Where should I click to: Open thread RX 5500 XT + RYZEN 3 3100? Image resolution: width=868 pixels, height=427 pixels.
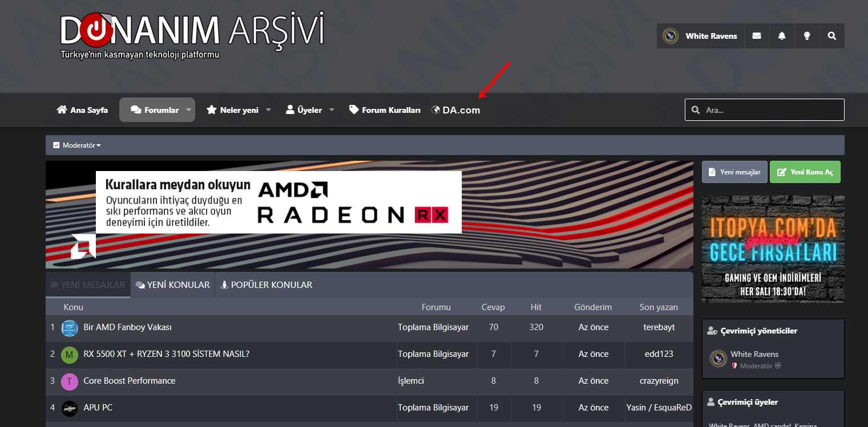coord(167,354)
